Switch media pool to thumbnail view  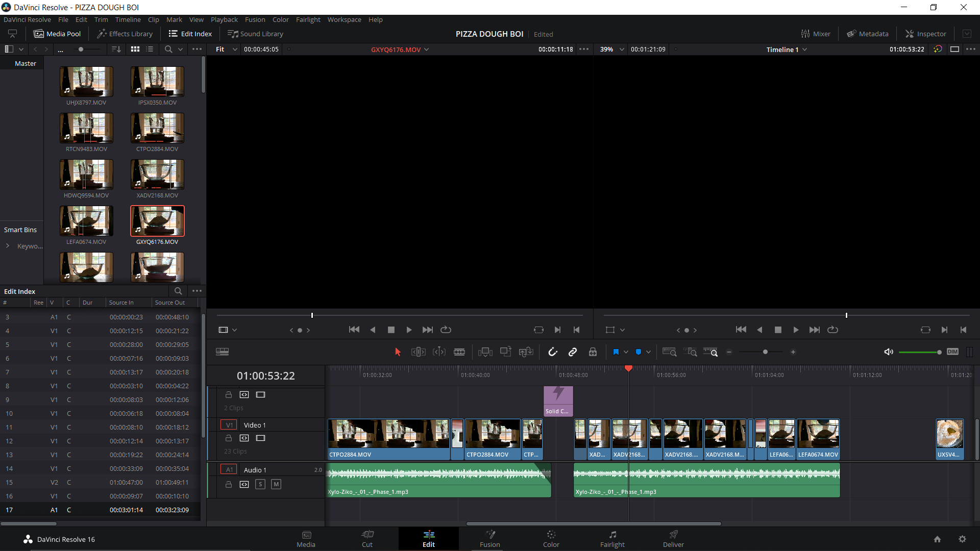(x=135, y=49)
